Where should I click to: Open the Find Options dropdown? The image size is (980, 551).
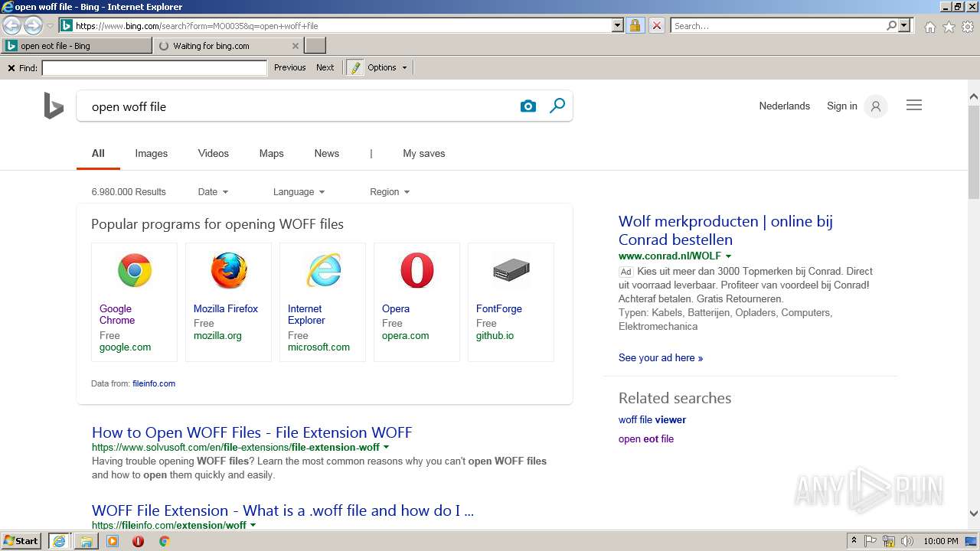click(387, 67)
